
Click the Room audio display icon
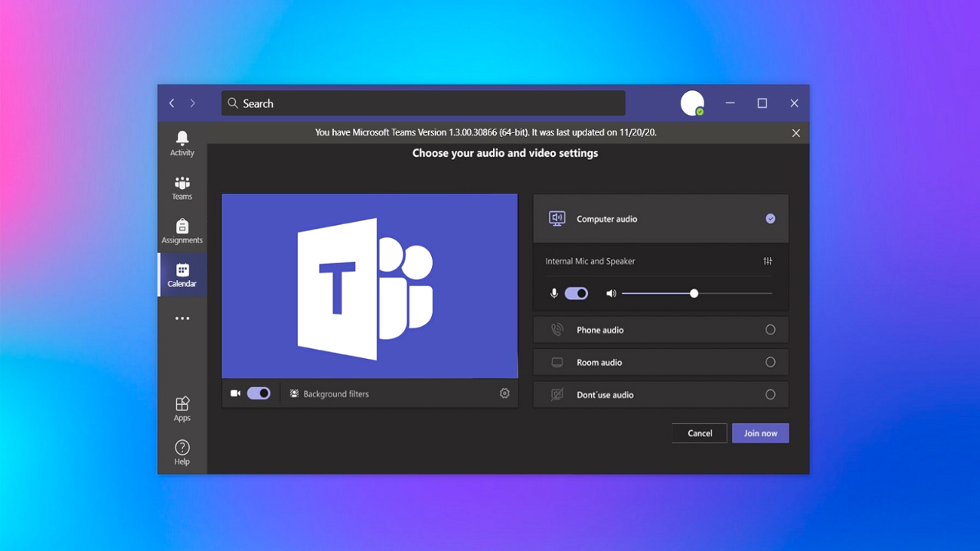[x=557, y=363]
